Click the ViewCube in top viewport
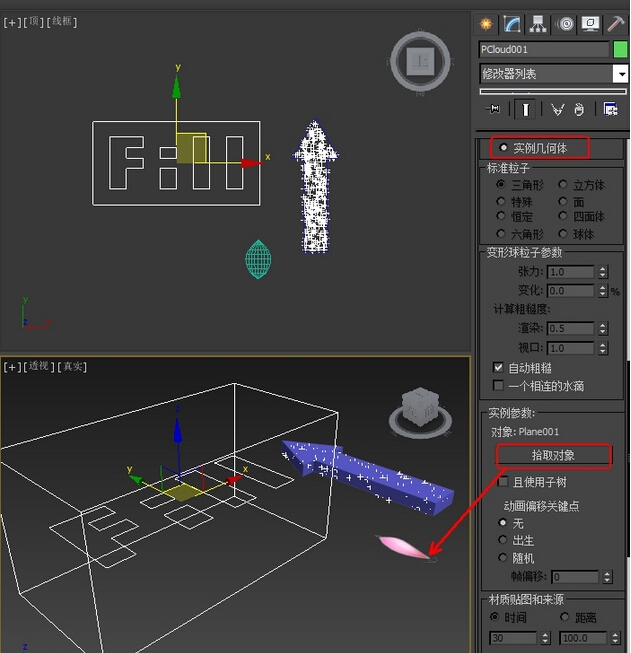Viewport: 631px width, 653px height. (x=421, y=62)
